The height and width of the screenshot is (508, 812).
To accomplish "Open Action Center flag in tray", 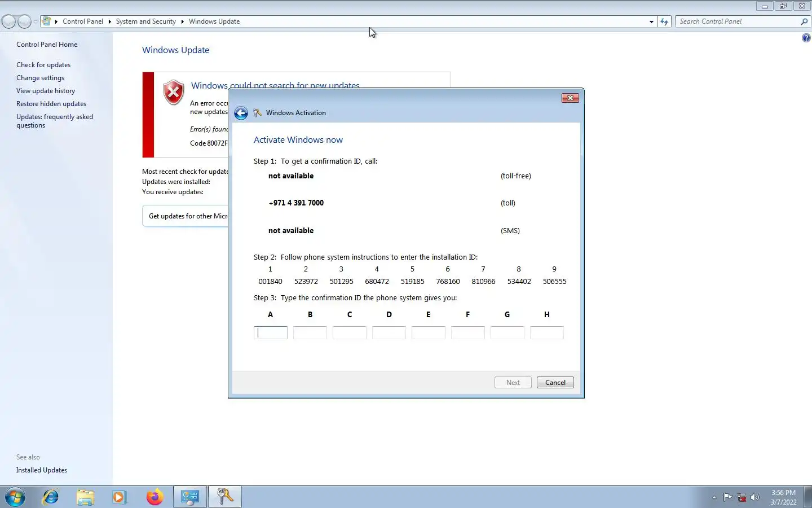I will [728, 497].
